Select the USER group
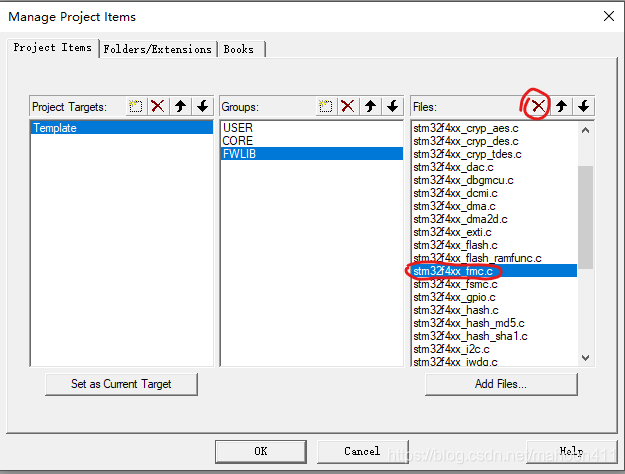The height and width of the screenshot is (474, 625). coord(311,128)
